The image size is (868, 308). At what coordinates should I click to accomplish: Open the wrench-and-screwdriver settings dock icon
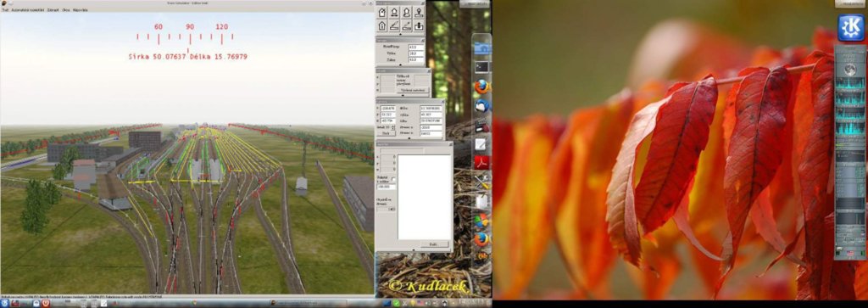click(x=481, y=182)
